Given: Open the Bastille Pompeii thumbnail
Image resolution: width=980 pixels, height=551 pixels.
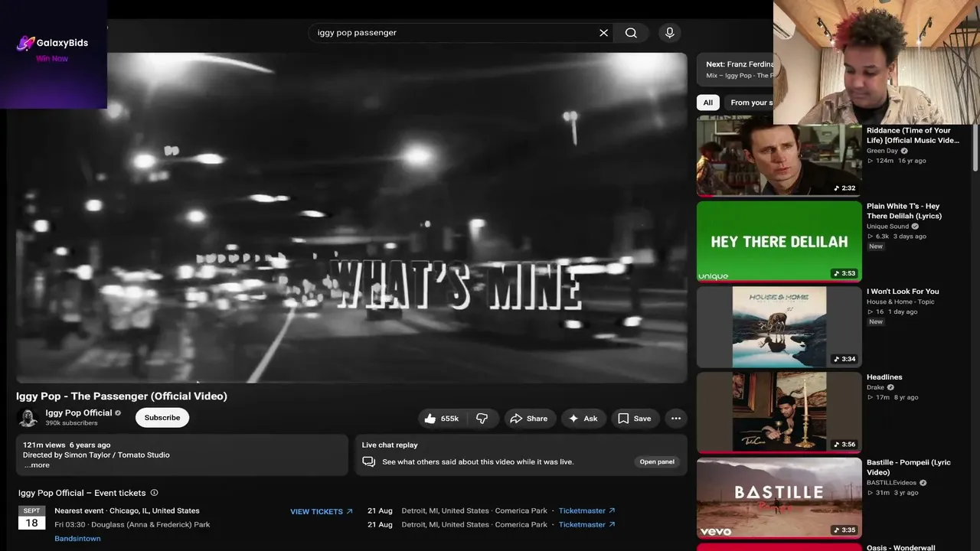Looking at the screenshot, I should 779,498.
